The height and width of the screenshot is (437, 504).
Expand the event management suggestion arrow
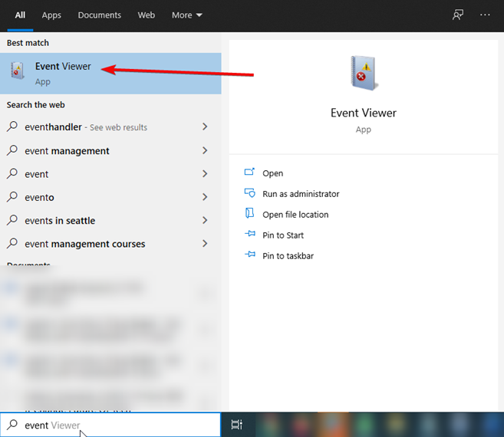[x=205, y=150]
